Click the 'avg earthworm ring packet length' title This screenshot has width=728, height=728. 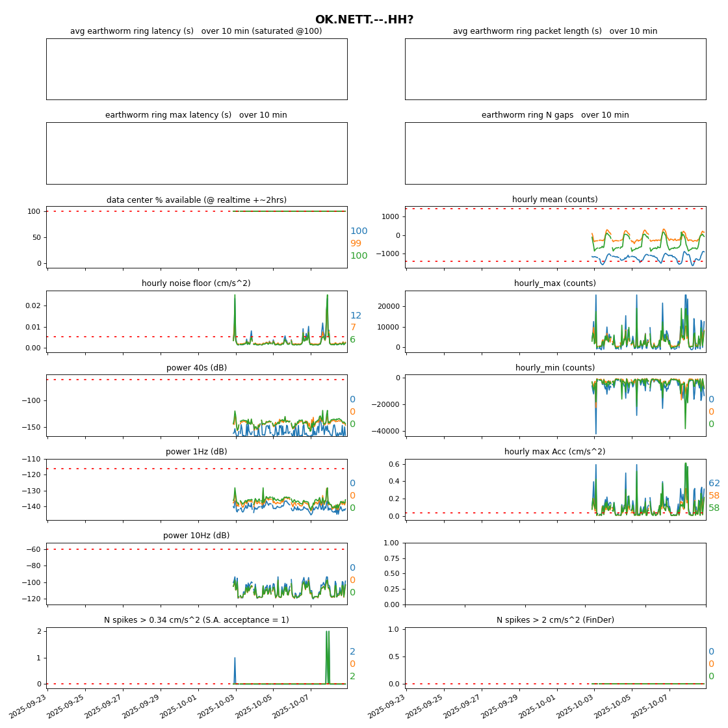click(554, 31)
